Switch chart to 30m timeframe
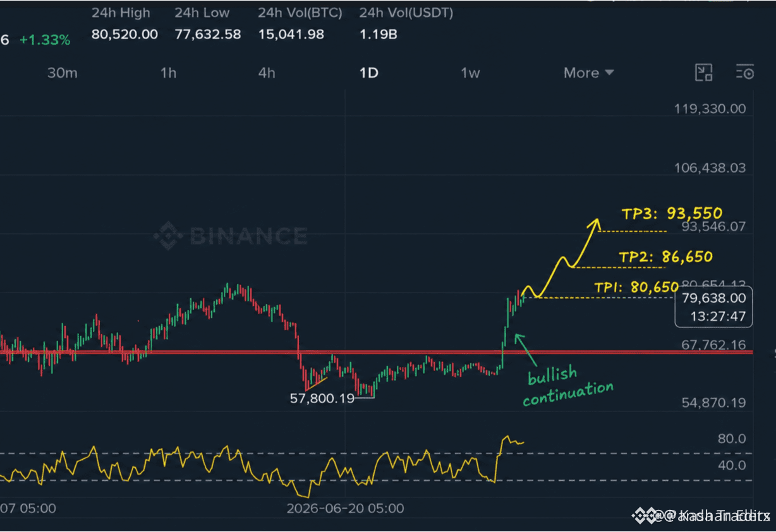 62,73
